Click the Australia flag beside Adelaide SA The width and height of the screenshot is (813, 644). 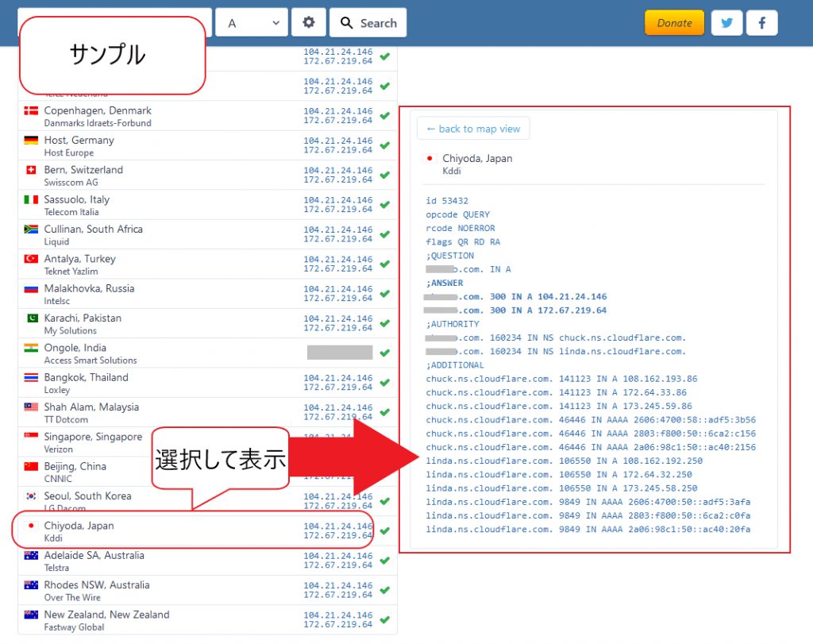pos(31,556)
